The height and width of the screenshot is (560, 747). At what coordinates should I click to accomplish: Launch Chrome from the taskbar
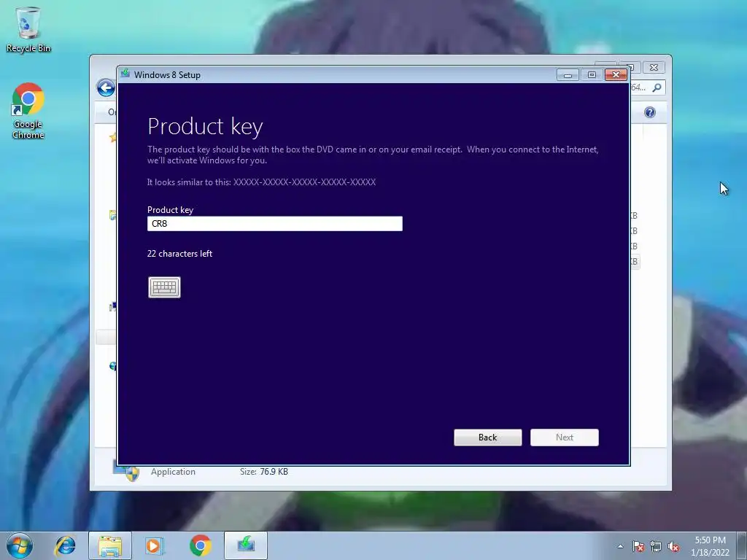coord(200,545)
